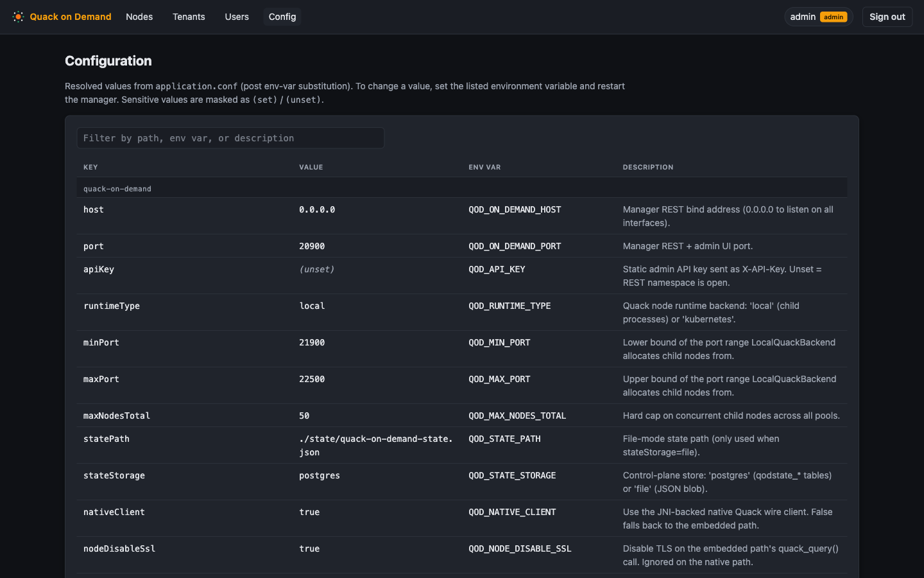Click the nodeDisableSsl key cell
This screenshot has height=578, width=924.
[119, 548]
